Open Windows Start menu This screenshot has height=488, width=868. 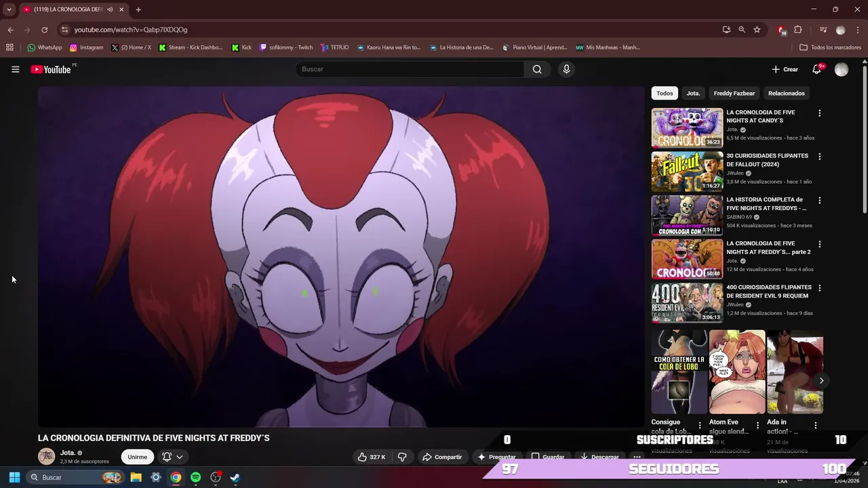(14, 477)
